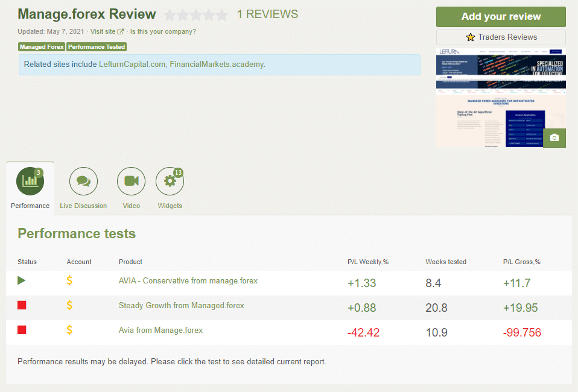Click the -42.42 weekly P/L value

pos(363,332)
